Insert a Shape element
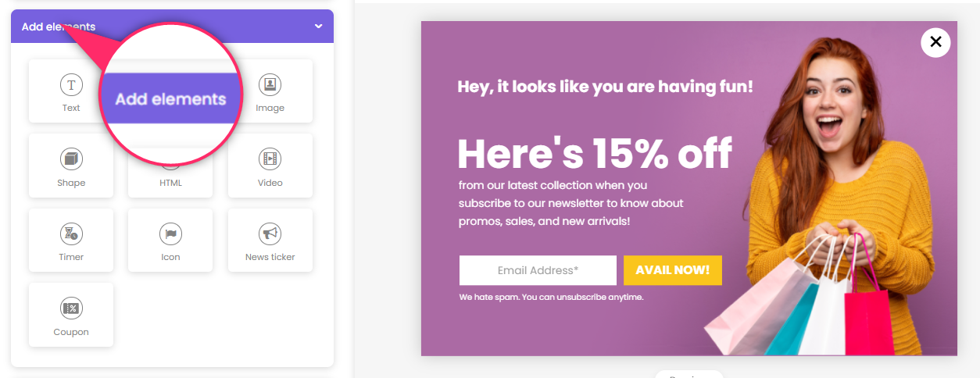Image resolution: width=980 pixels, height=378 pixels. pyautogui.click(x=71, y=166)
